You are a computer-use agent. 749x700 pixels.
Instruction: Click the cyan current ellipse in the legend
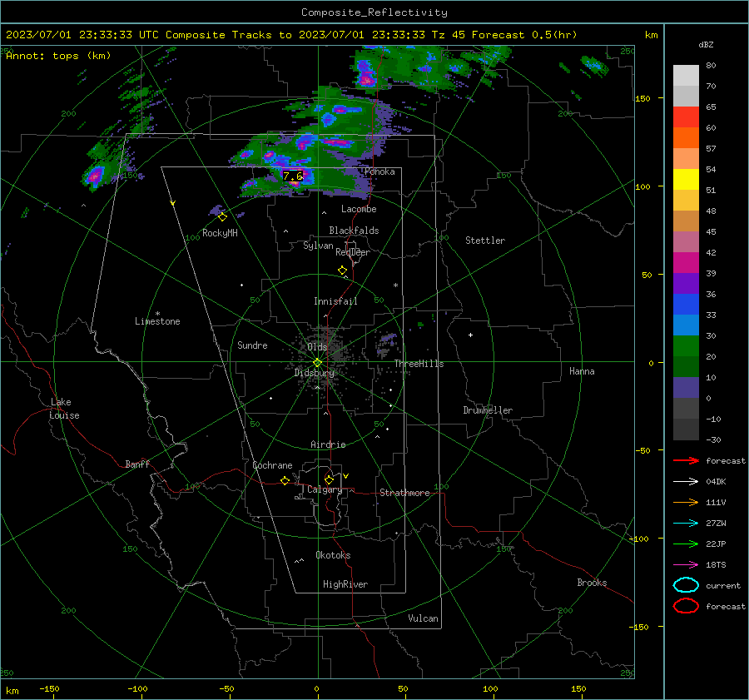(x=686, y=585)
